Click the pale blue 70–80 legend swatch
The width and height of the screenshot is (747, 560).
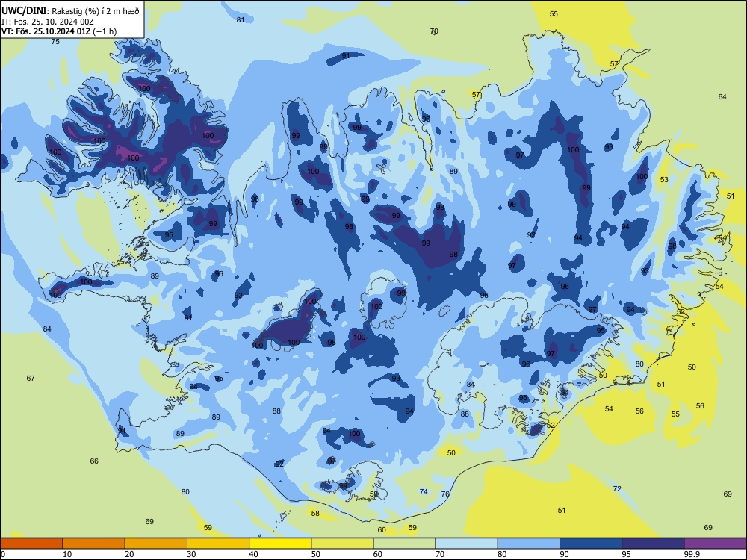[x=466, y=544]
